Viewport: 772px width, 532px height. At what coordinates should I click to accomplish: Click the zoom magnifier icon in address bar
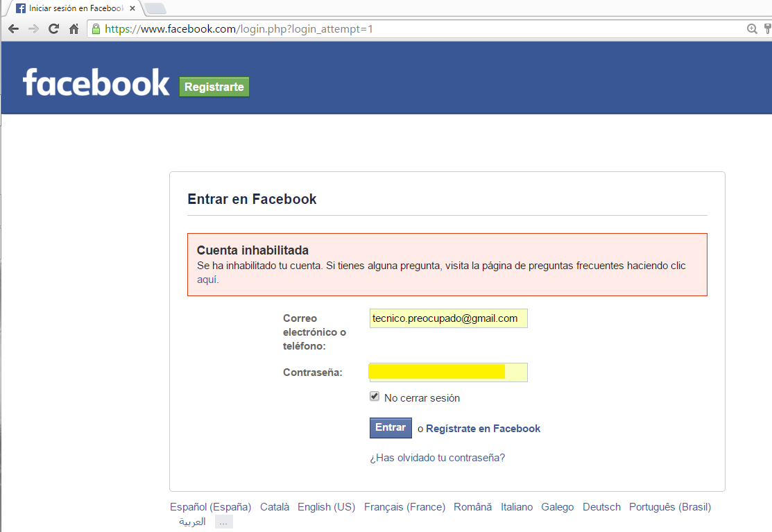click(752, 29)
